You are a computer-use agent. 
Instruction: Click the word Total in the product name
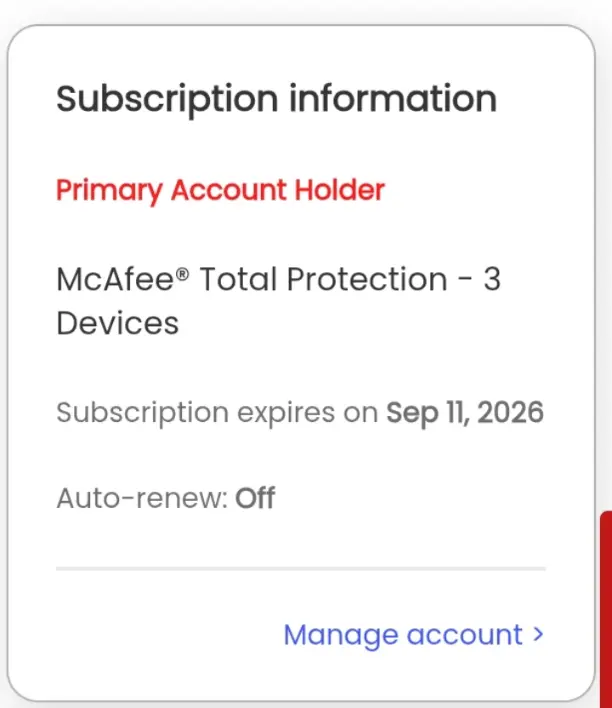238,279
